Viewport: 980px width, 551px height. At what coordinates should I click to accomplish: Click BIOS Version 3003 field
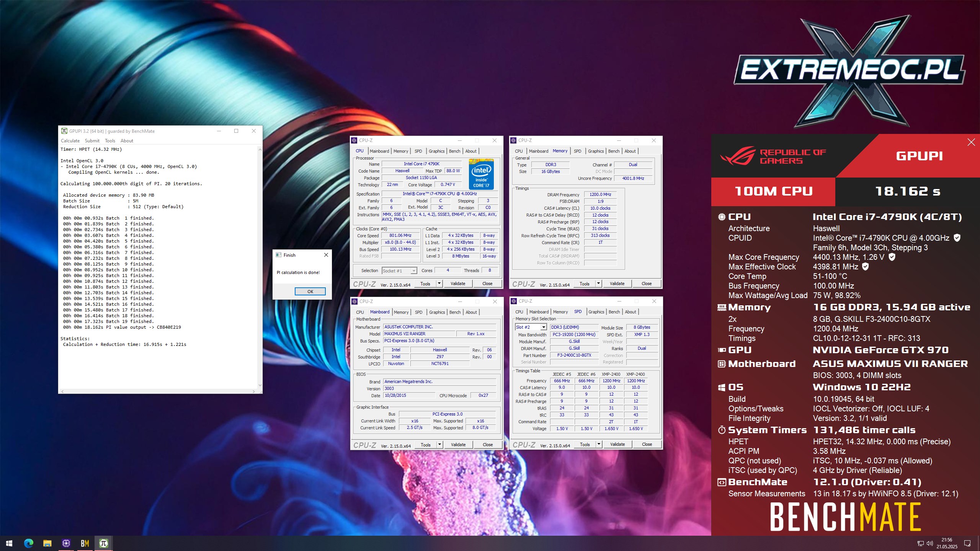pyautogui.click(x=440, y=388)
